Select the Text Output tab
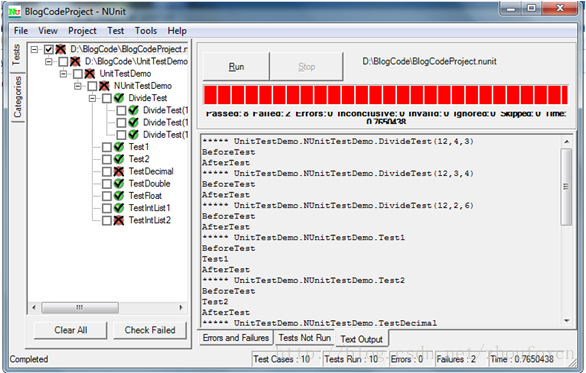 (361, 339)
